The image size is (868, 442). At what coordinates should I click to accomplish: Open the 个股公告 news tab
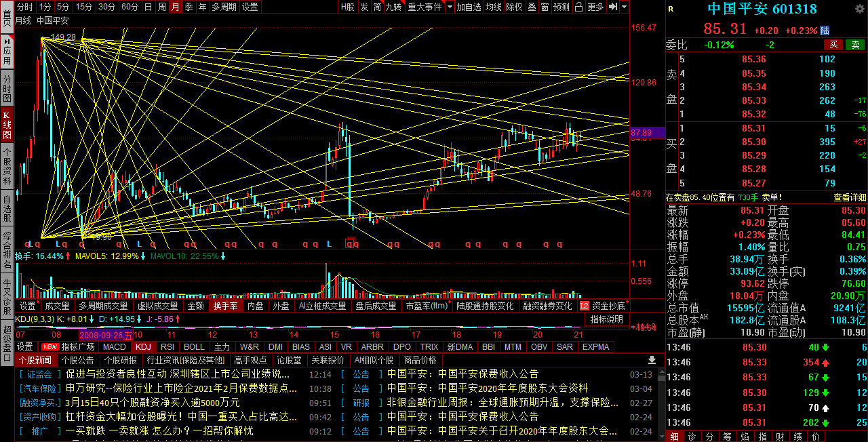coord(77,360)
